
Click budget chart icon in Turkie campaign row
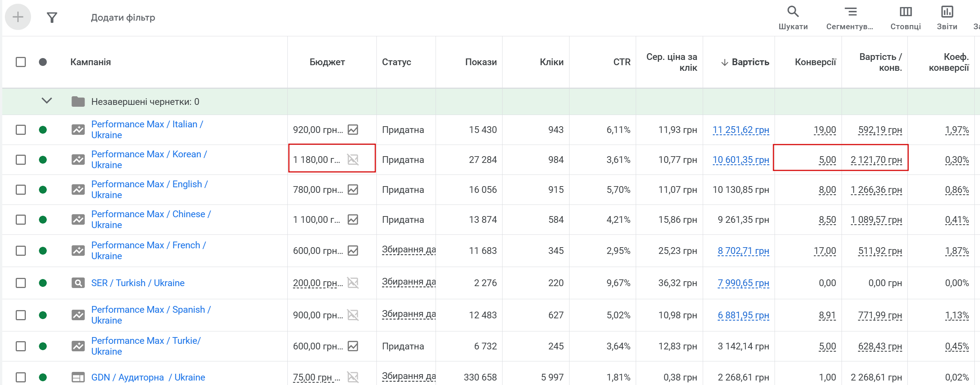click(x=352, y=346)
